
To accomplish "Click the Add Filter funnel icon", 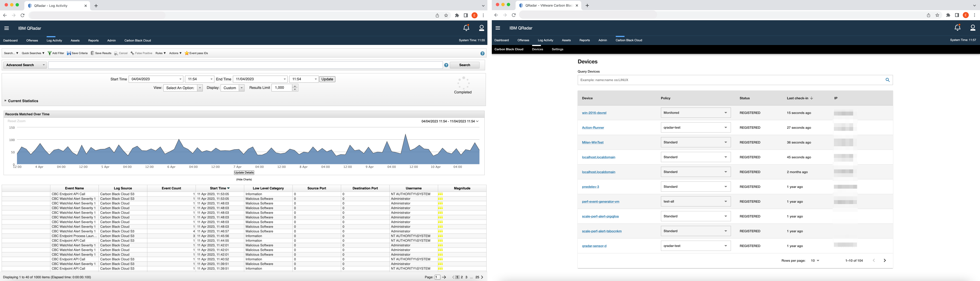I will 50,53.
